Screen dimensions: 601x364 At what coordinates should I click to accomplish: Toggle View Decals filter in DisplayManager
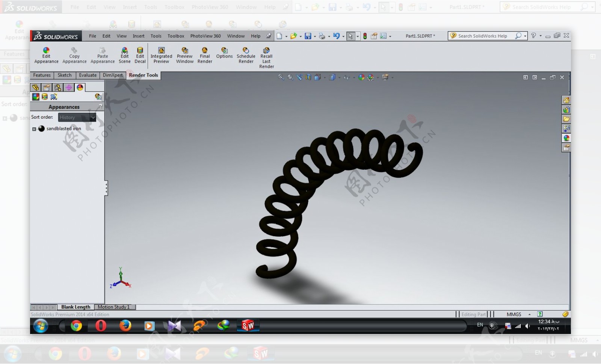click(x=45, y=97)
